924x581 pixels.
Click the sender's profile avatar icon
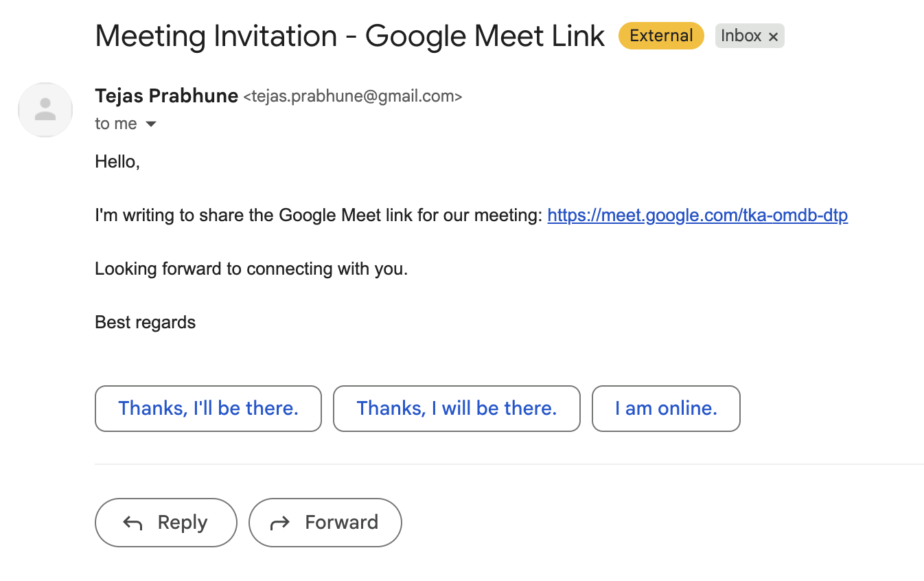click(45, 110)
